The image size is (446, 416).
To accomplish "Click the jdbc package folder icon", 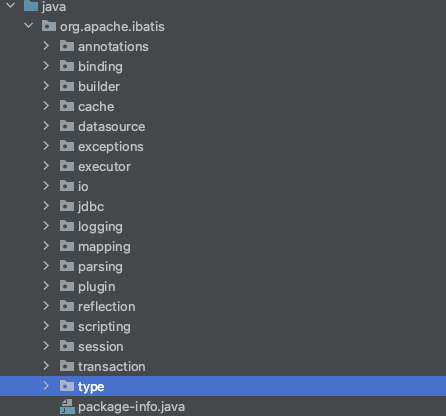I will coord(67,206).
